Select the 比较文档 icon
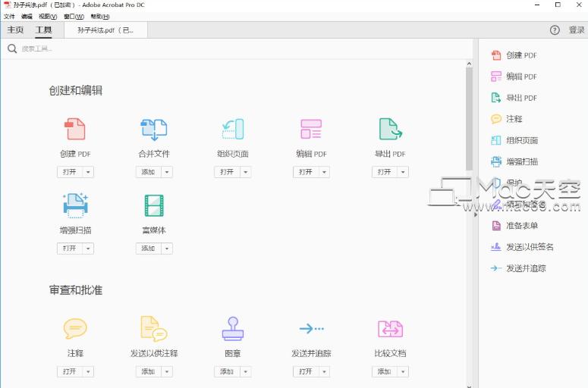This screenshot has width=588, height=388. pos(391,329)
